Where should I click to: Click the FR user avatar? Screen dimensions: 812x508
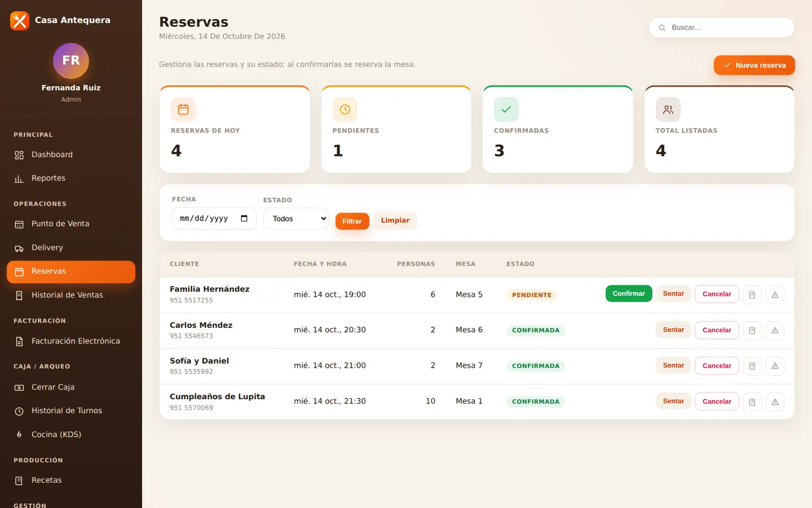click(71, 60)
